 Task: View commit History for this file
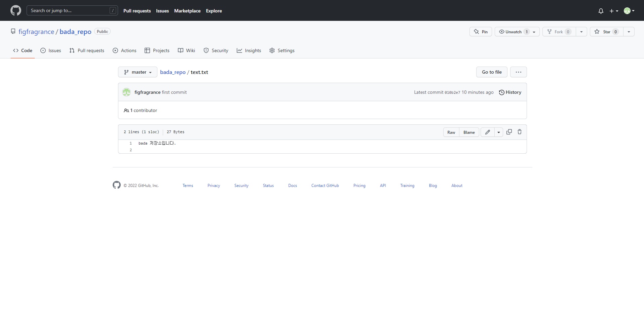pos(510,92)
